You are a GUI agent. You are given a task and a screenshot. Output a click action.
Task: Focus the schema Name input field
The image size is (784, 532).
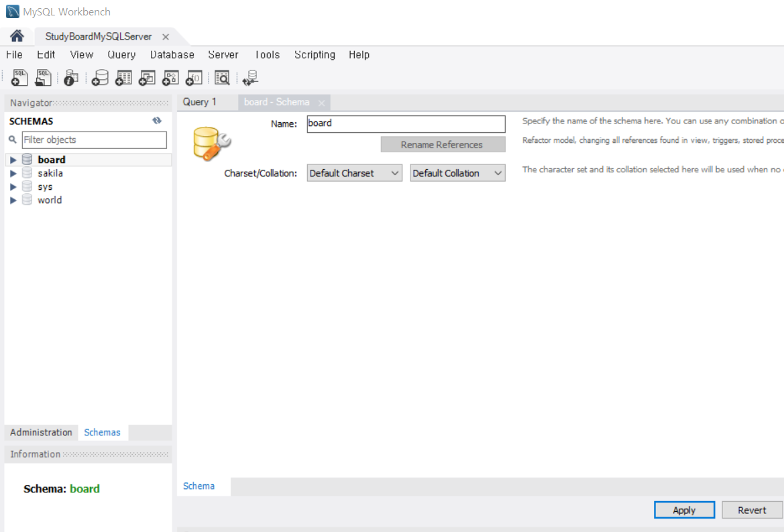coord(406,123)
